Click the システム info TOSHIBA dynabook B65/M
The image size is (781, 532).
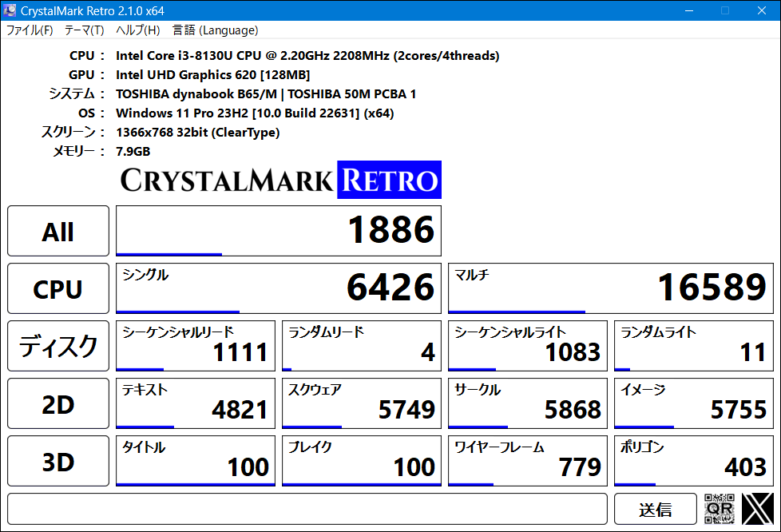(x=266, y=94)
